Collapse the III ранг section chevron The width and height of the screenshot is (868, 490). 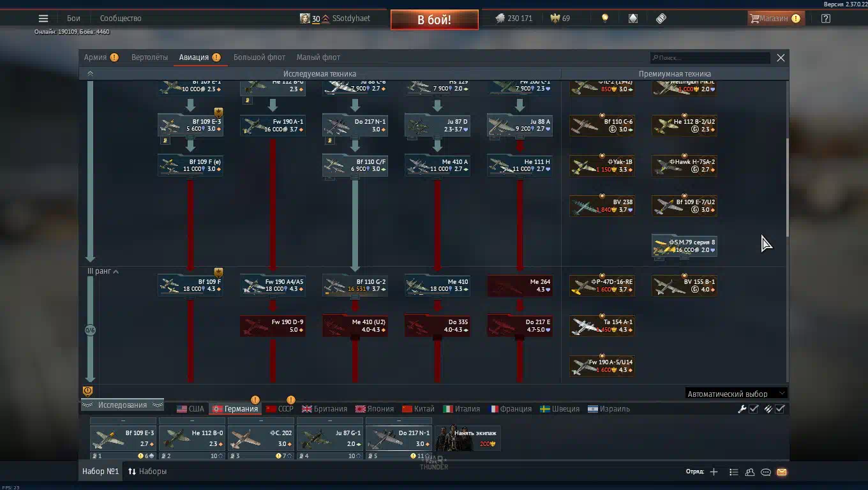click(x=116, y=272)
